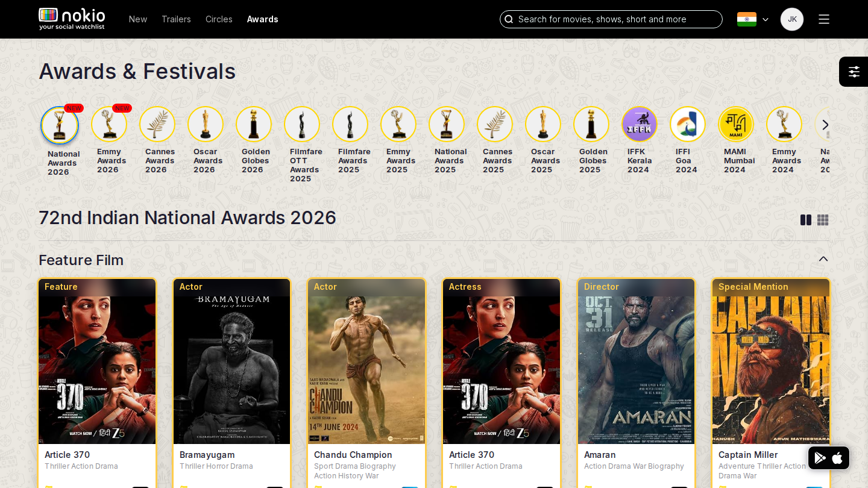Open the National Awards 2025 trophy
The height and width of the screenshot is (488, 868).
(447, 124)
